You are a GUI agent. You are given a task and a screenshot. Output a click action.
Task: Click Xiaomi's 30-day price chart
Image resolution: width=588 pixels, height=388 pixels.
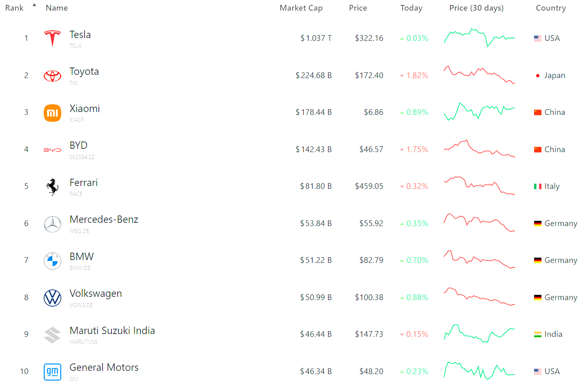(x=479, y=111)
